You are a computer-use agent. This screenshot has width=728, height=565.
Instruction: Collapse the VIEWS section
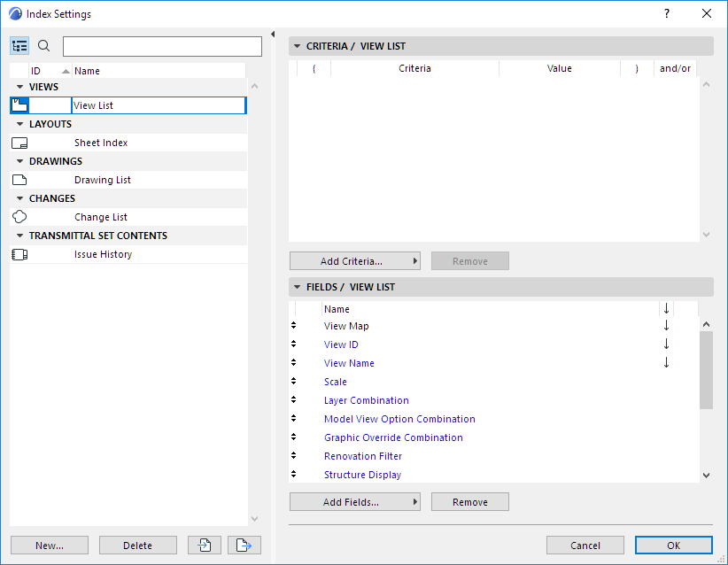click(x=19, y=86)
